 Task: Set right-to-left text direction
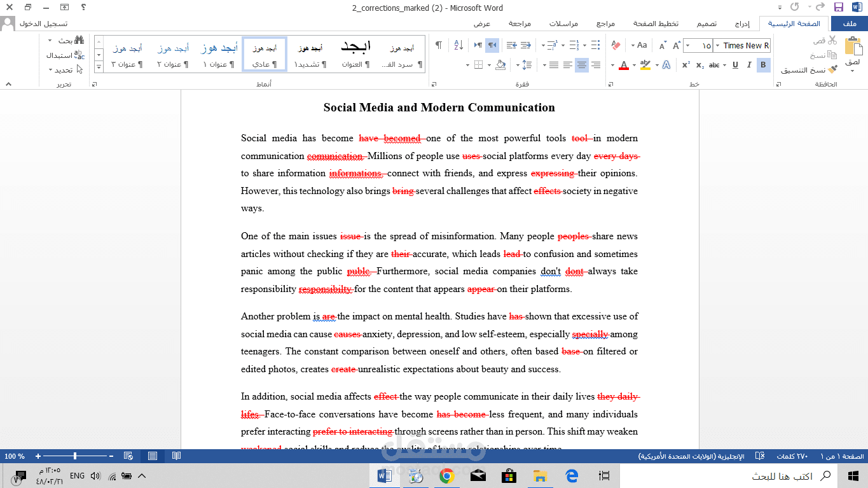pos(492,45)
